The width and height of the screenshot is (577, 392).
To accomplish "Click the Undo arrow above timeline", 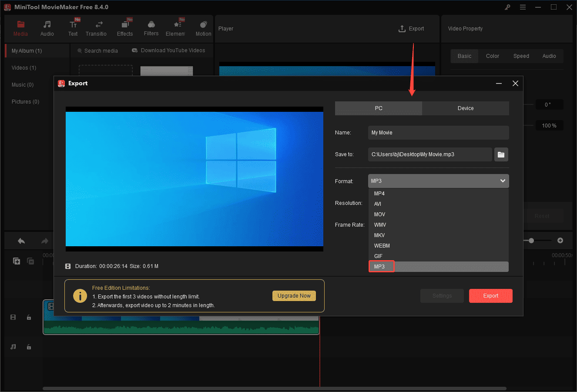I will pos(20,240).
